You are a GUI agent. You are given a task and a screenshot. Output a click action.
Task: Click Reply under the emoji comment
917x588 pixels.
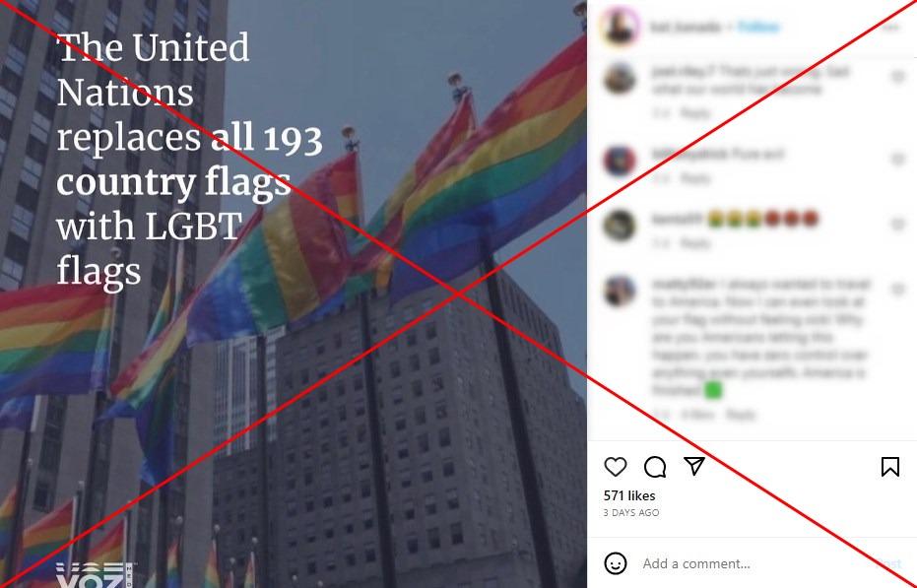tap(695, 243)
